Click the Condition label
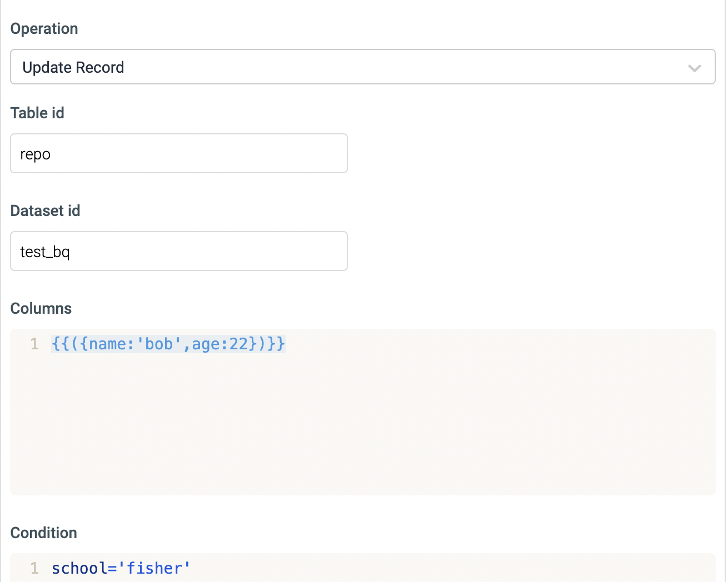This screenshot has width=728, height=582. 44,533
